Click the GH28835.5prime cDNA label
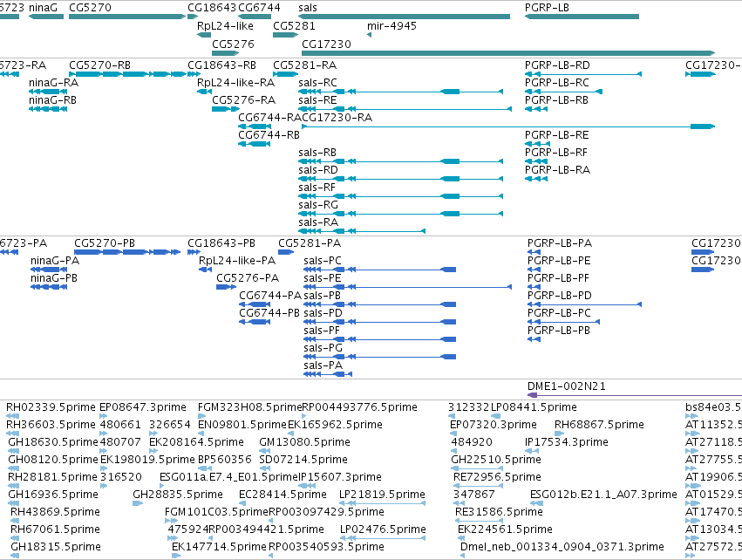Image resolution: width=742 pixels, height=560 pixels. [x=178, y=495]
